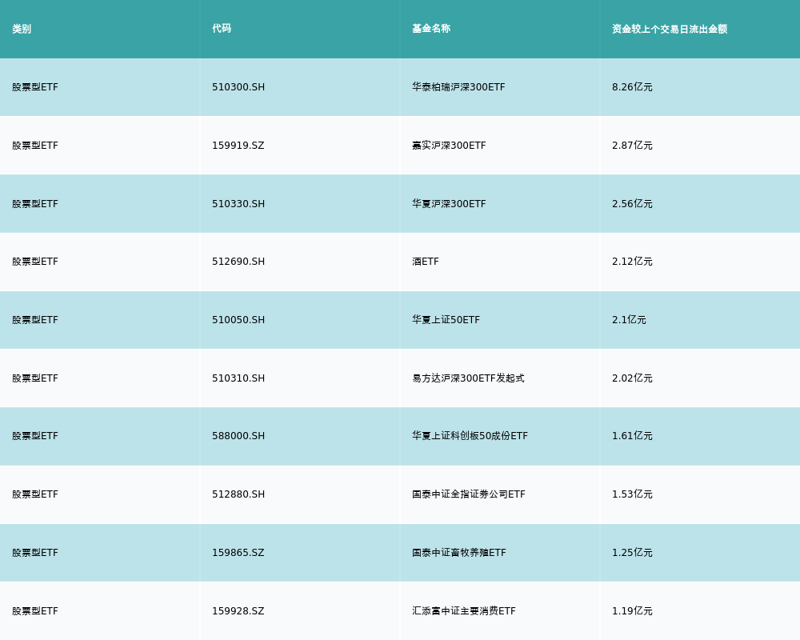Image resolution: width=800 pixels, height=640 pixels.
Task: Select code 512690.SH
Action: pos(238,261)
